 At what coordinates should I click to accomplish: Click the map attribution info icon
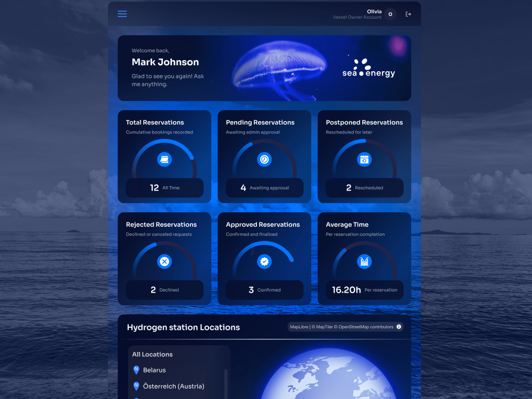coord(399,327)
